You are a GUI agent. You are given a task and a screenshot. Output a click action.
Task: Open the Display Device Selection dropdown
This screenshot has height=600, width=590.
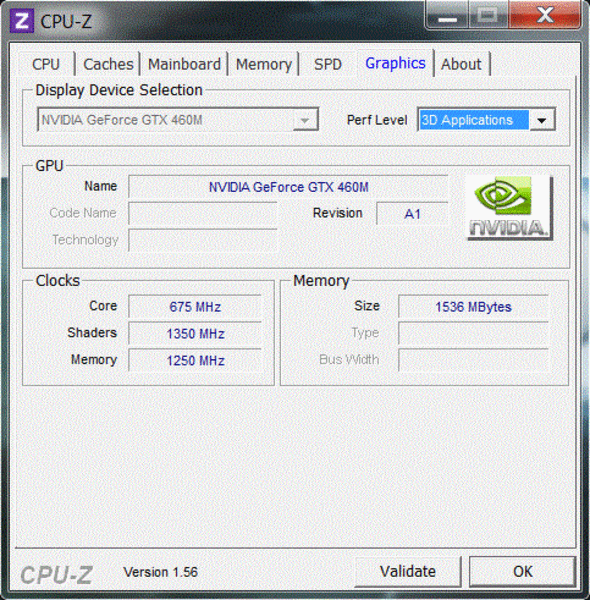pyautogui.click(x=178, y=120)
